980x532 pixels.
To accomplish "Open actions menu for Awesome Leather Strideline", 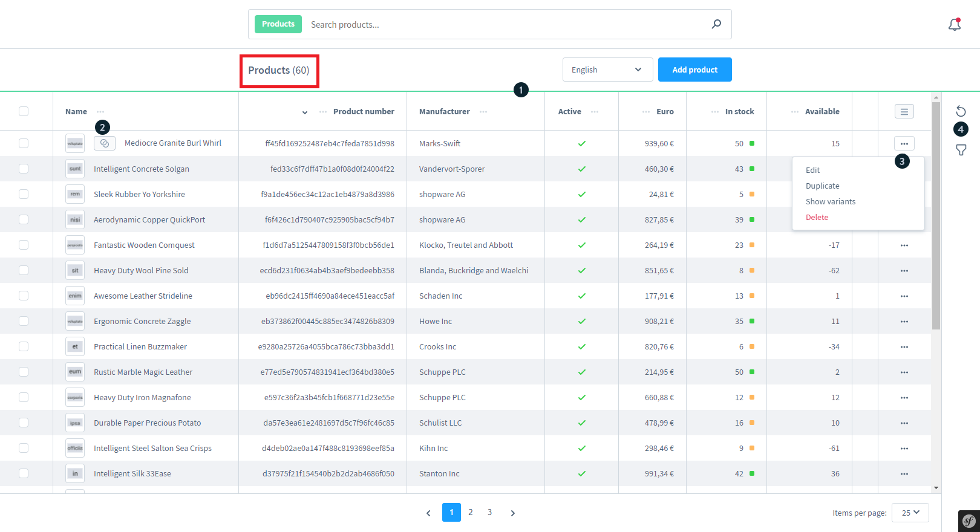I will coord(904,296).
